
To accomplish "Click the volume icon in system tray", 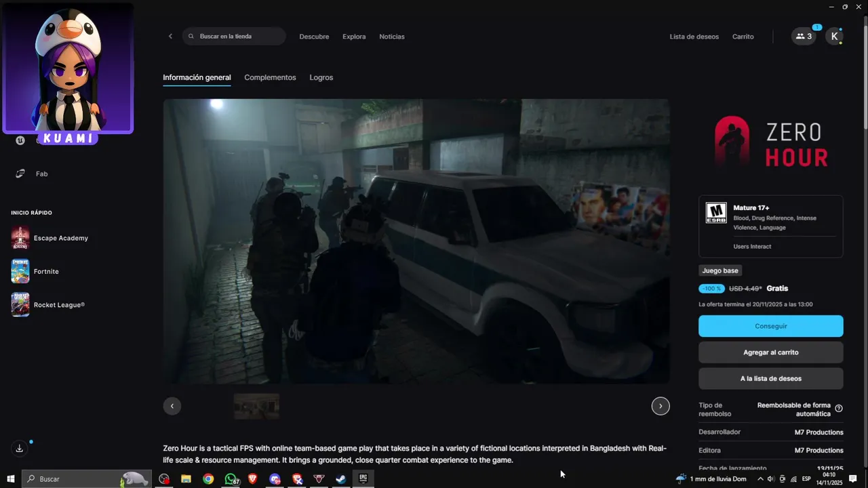I will point(770,479).
